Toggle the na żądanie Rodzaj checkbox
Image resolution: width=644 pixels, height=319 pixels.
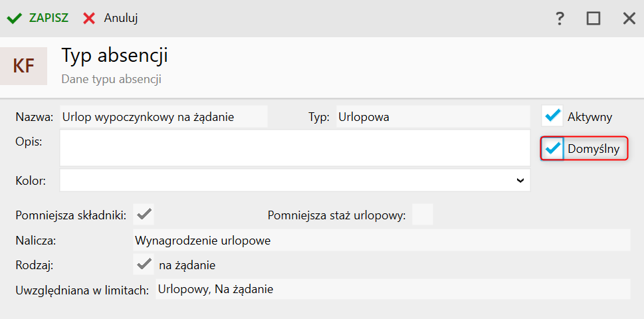144,265
